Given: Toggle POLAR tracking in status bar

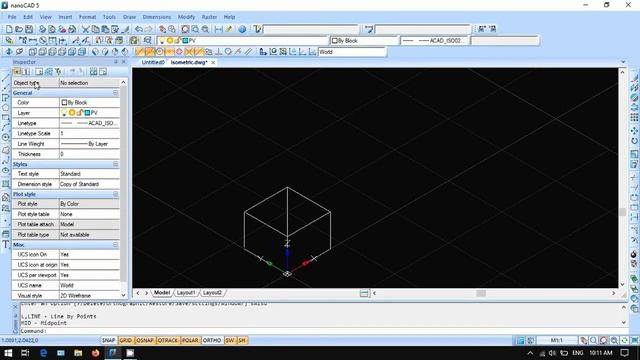Looking at the screenshot, I should tap(190, 340).
